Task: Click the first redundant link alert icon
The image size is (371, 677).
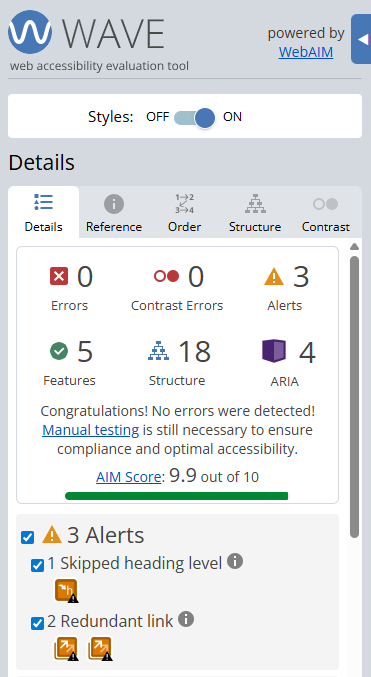Action: (x=66, y=649)
